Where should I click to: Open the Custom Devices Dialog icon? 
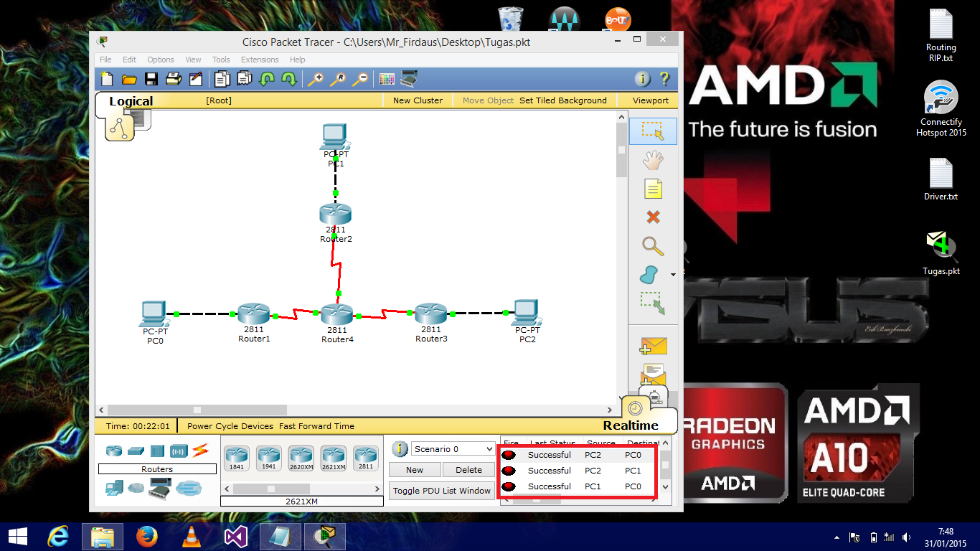click(409, 79)
